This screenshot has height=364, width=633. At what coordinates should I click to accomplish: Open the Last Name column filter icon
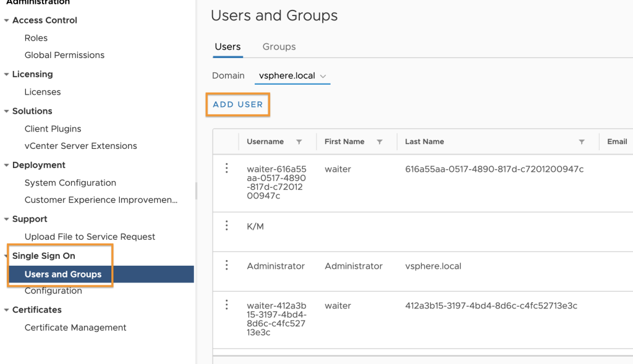pos(582,142)
